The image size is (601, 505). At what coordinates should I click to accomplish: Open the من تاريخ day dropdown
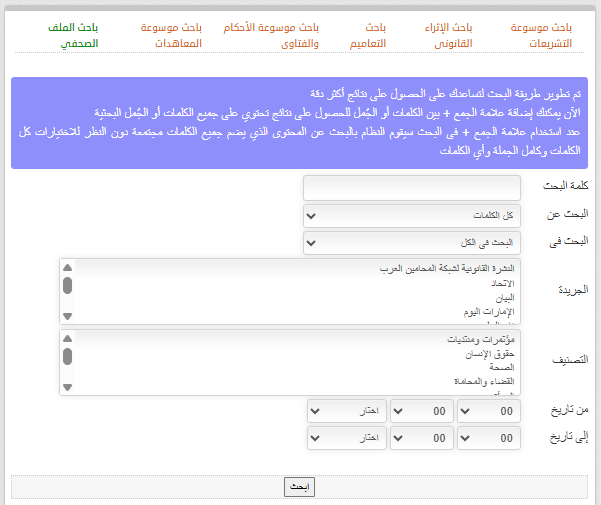click(x=490, y=411)
